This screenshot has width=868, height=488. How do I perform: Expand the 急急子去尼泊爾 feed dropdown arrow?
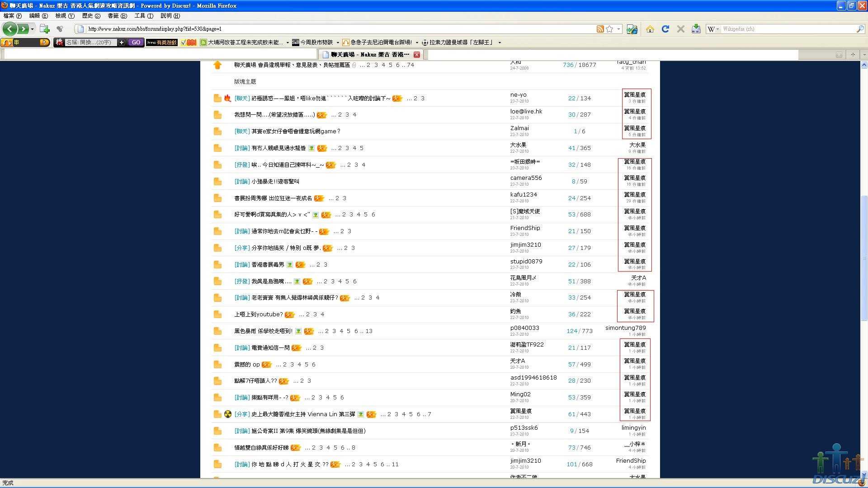click(x=417, y=42)
